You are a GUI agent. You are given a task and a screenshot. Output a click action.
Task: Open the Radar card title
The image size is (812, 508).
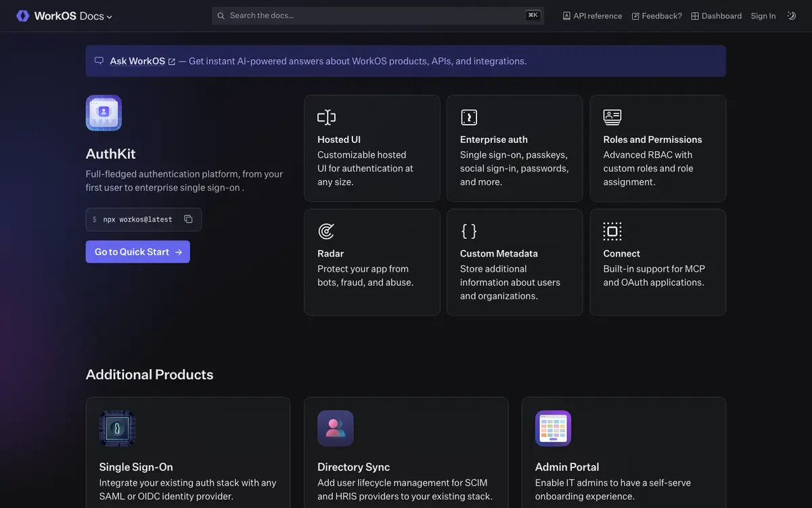331,253
